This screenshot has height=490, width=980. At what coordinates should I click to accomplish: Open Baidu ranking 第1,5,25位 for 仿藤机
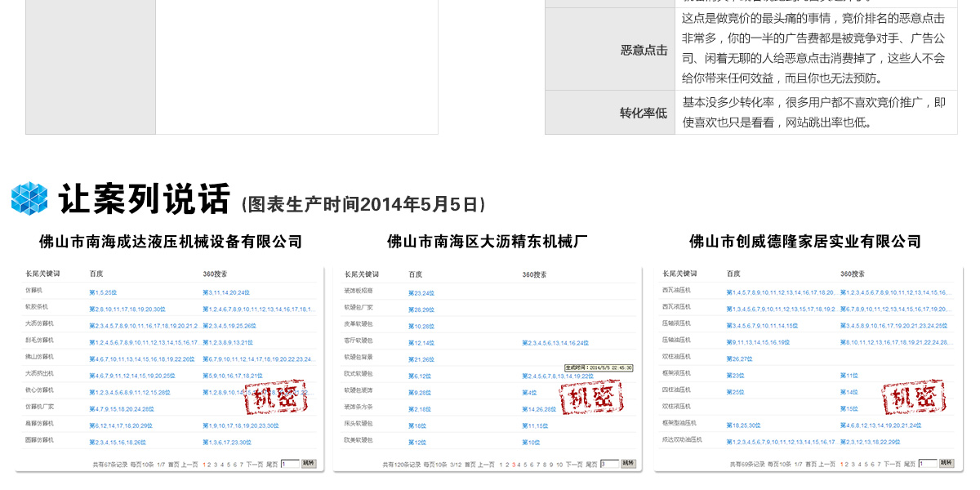pyautogui.click(x=103, y=292)
